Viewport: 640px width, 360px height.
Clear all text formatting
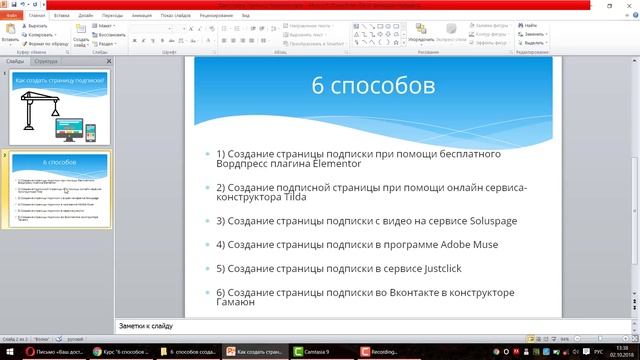(x=211, y=29)
